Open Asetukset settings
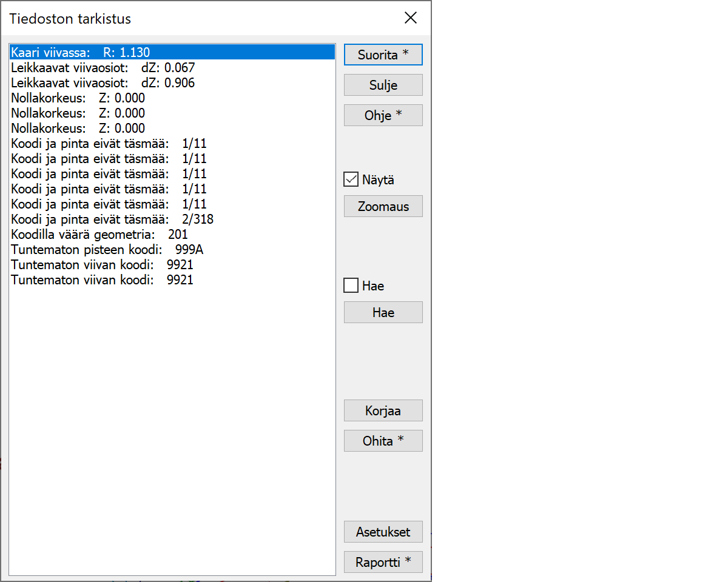Image resolution: width=728 pixels, height=582 pixels. pyautogui.click(x=383, y=532)
